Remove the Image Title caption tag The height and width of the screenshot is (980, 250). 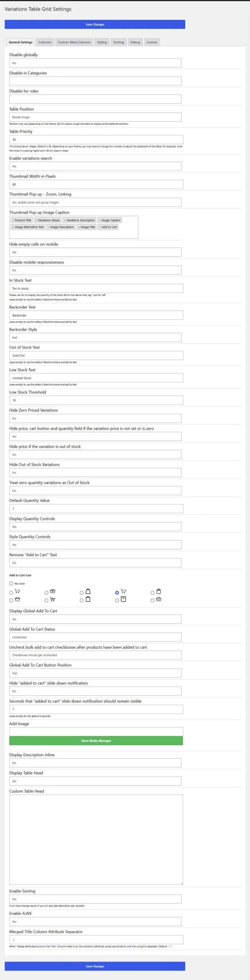79,227
